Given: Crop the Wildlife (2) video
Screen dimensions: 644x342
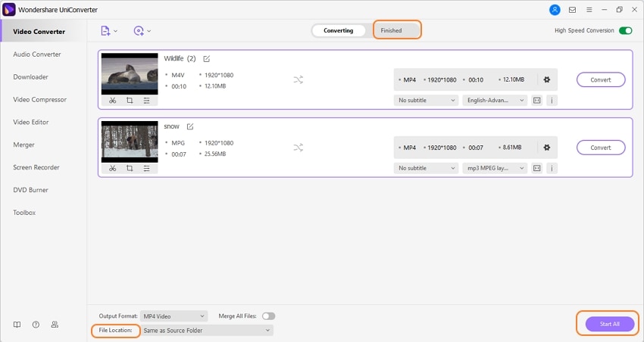Looking at the screenshot, I should pos(130,101).
